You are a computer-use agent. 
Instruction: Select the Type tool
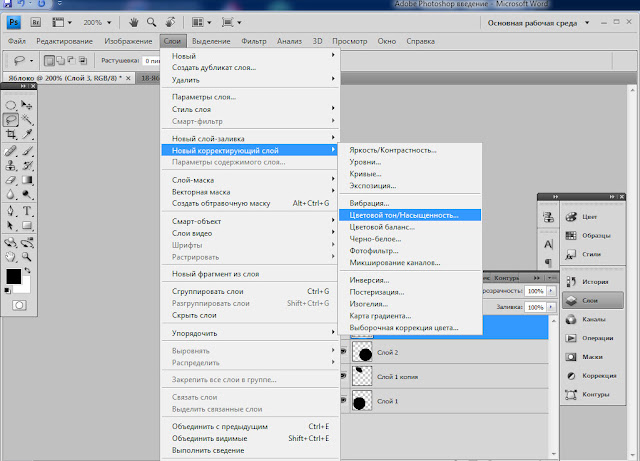click(x=27, y=211)
